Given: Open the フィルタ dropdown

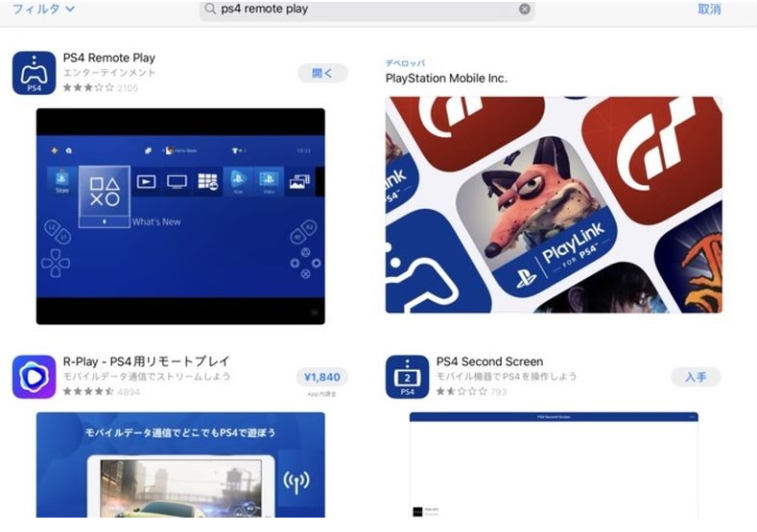Looking at the screenshot, I should click(43, 9).
